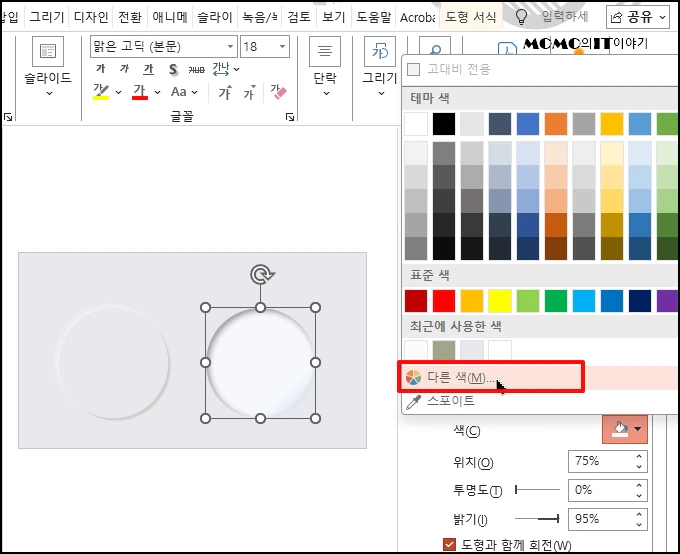Apply strikethrough formatting

[x=196, y=69]
